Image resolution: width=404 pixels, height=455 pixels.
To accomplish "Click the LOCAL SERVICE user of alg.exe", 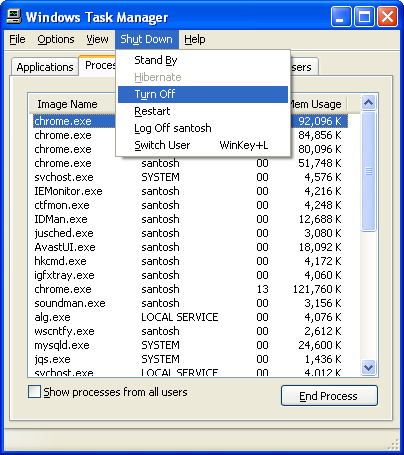I will point(180,317).
